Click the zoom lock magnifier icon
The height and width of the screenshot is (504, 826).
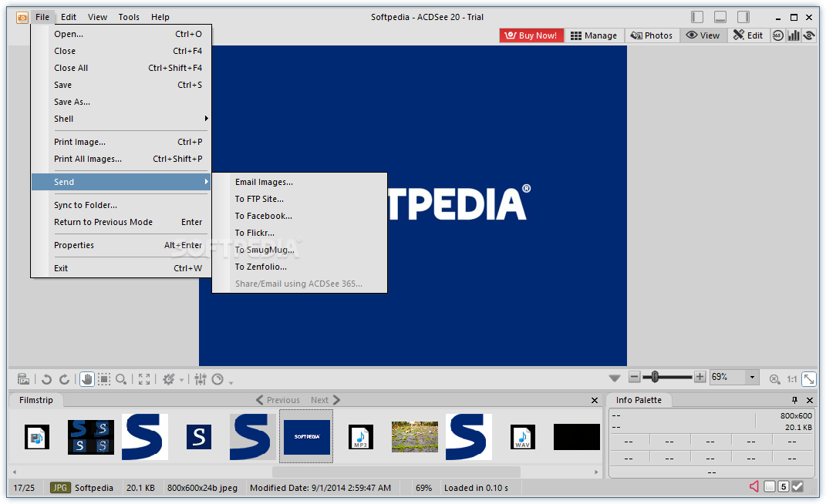pyautogui.click(x=774, y=379)
